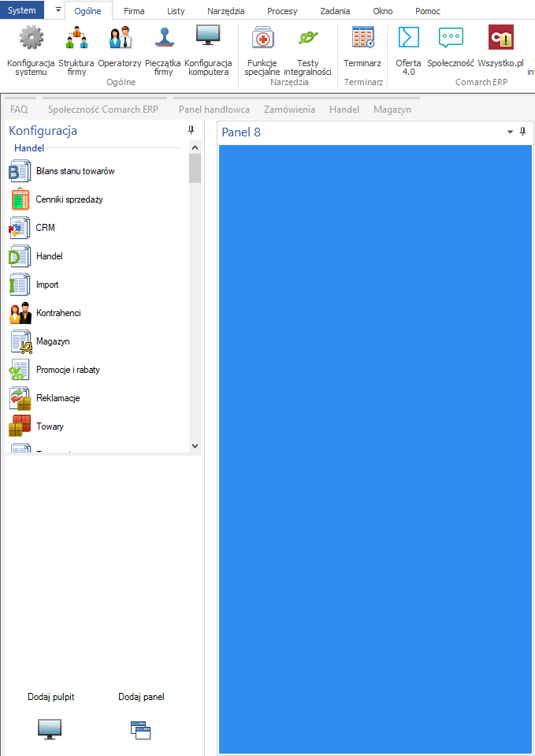Click Dodaj pulpit monitor icon
This screenshot has height=756, width=535.
coord(50,729)
